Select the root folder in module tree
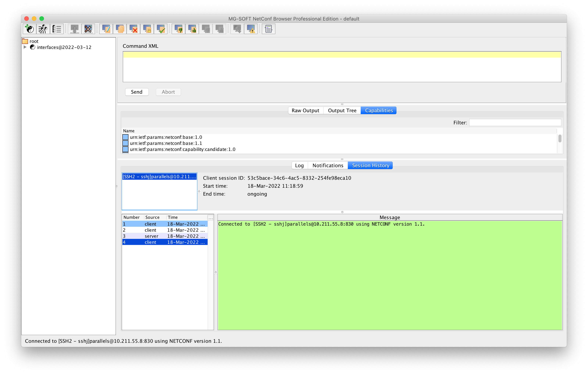 point(34,41)
